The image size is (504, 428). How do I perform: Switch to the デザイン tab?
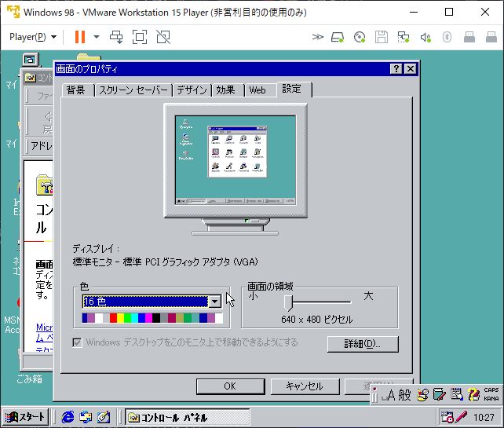tap(192, 90)
